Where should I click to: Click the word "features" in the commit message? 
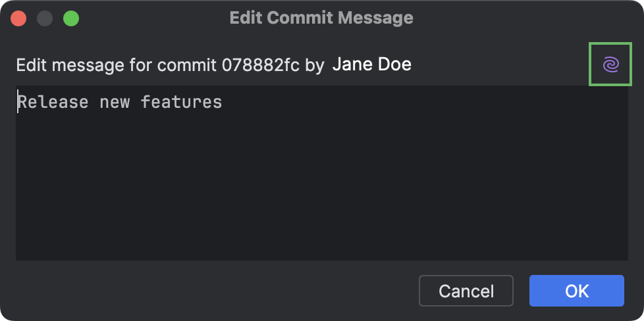point(181,102)
